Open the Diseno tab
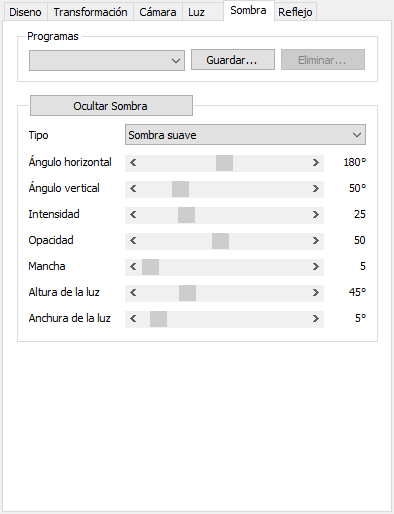The height and width of the screenshot is (514, 394). (25, 12)
